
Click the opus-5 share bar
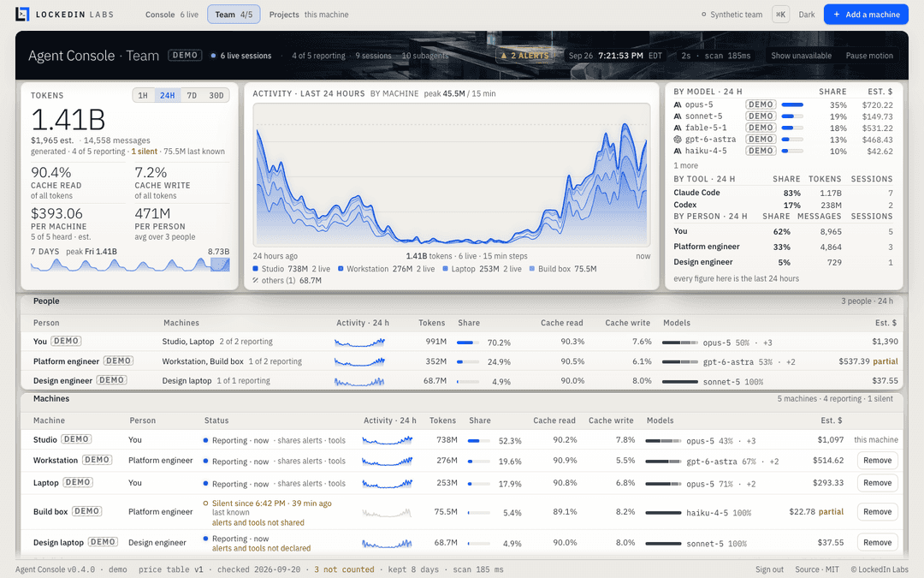tap(792, 105)
